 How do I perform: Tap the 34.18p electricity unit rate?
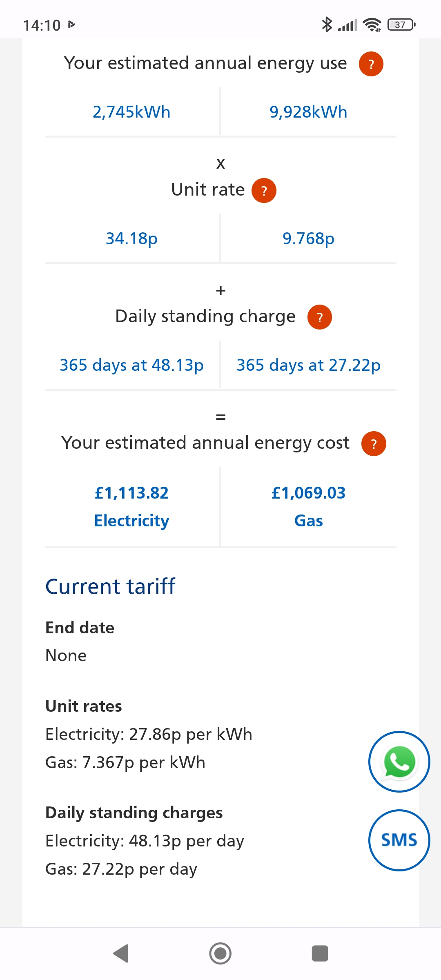[131, 238]
